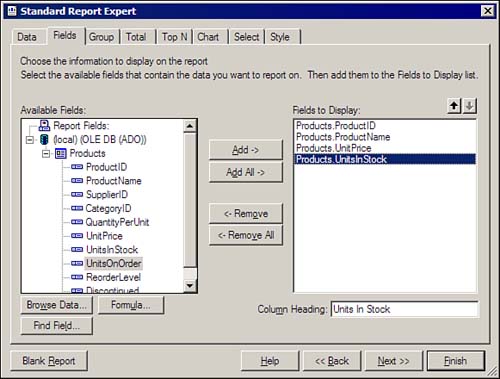
Task: Switch to the Top N tab
Action: click(x=174, y=37)
